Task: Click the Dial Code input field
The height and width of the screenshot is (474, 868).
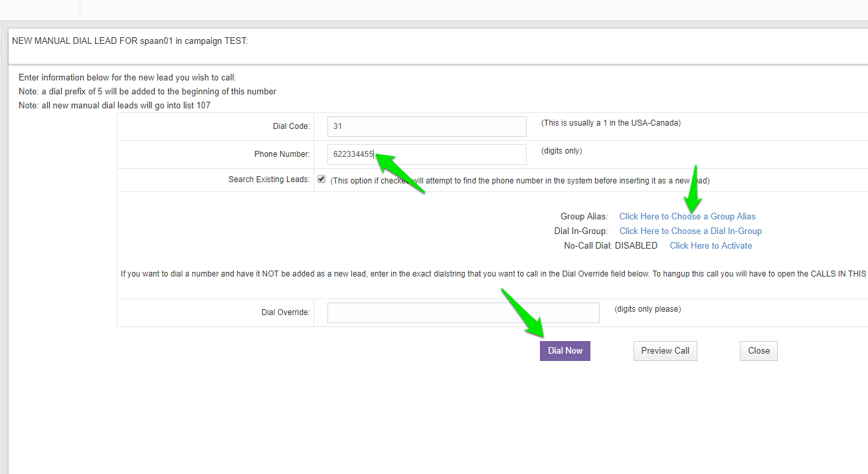Action: (x=426, y=126)
